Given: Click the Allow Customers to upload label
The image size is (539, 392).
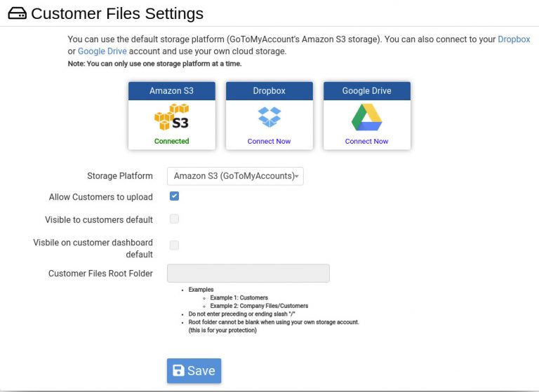Looking at the screenshot, I should (x=101, y=197).
